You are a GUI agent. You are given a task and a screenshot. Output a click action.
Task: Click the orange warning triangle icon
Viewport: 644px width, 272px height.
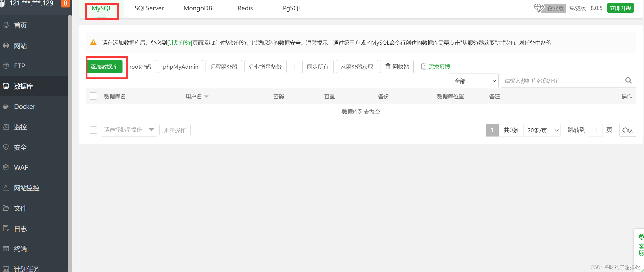(93, 42)
